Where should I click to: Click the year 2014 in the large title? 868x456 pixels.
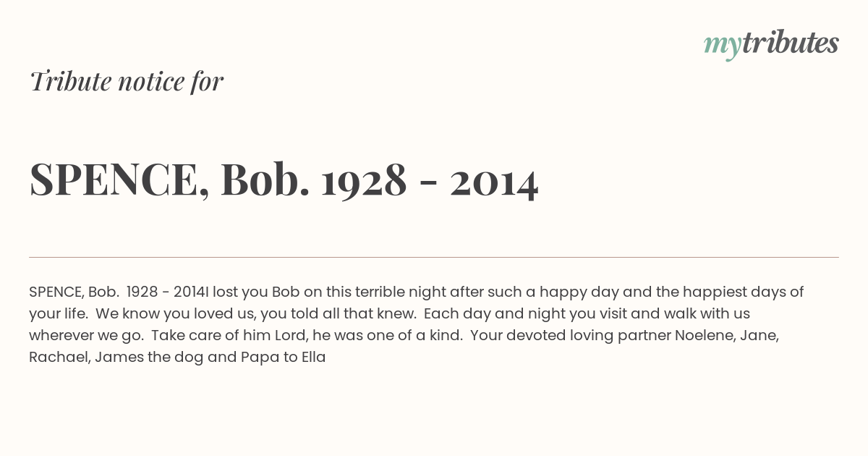point(494,181)
